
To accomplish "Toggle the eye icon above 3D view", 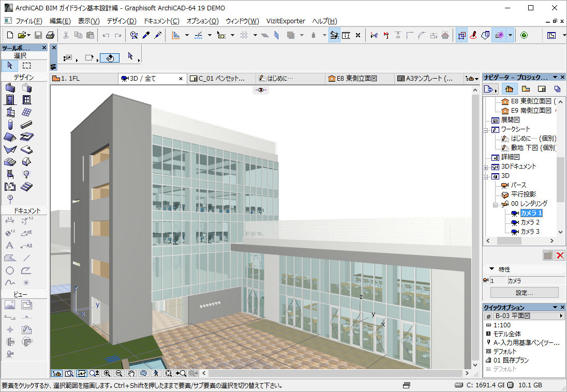I will [x=261, y=90].
